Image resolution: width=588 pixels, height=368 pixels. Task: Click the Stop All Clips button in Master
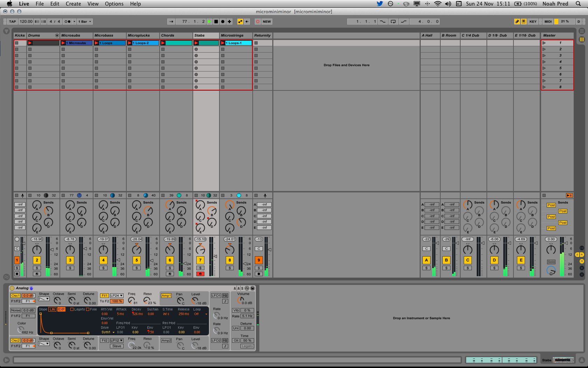(x=544, y=196)
